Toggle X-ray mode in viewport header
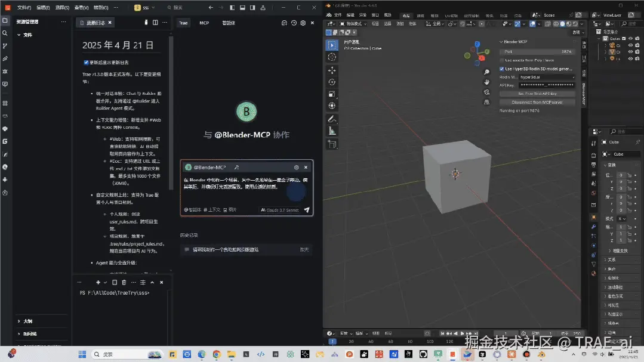The height and width of the screenshot is (362, 644). [x=547, y=24]
